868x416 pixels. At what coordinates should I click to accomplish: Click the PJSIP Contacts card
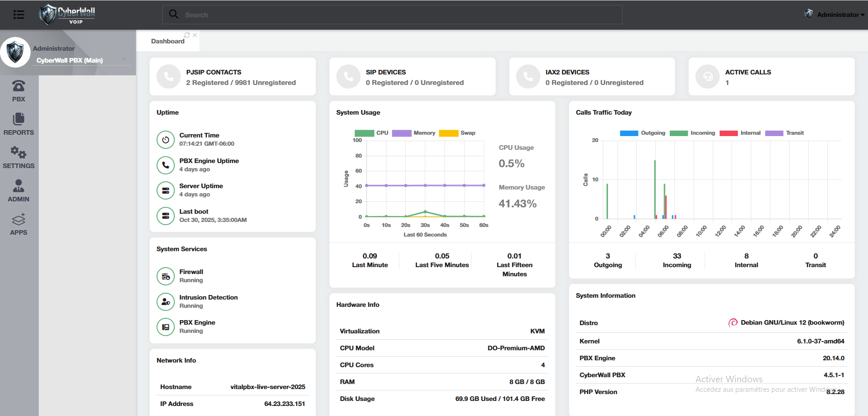pos(232,77)
